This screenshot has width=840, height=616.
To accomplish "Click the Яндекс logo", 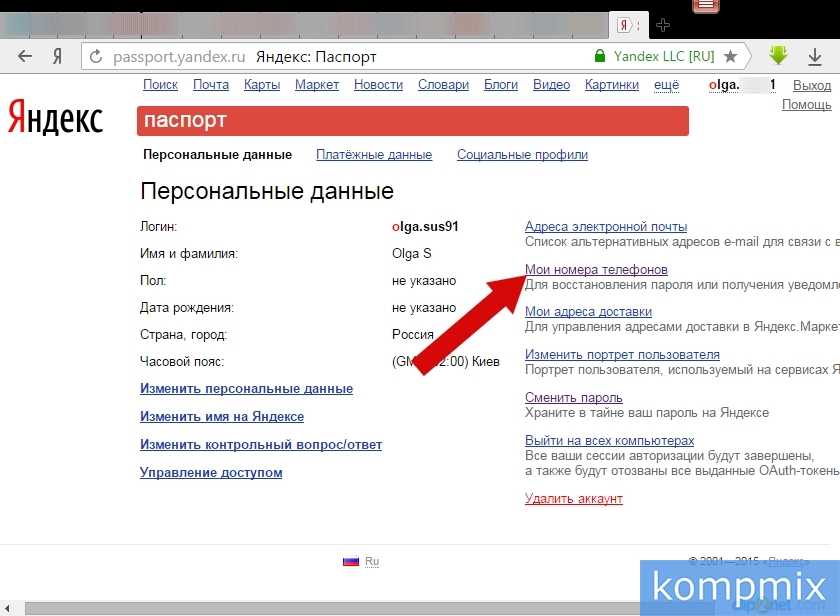I will (55, 117).
